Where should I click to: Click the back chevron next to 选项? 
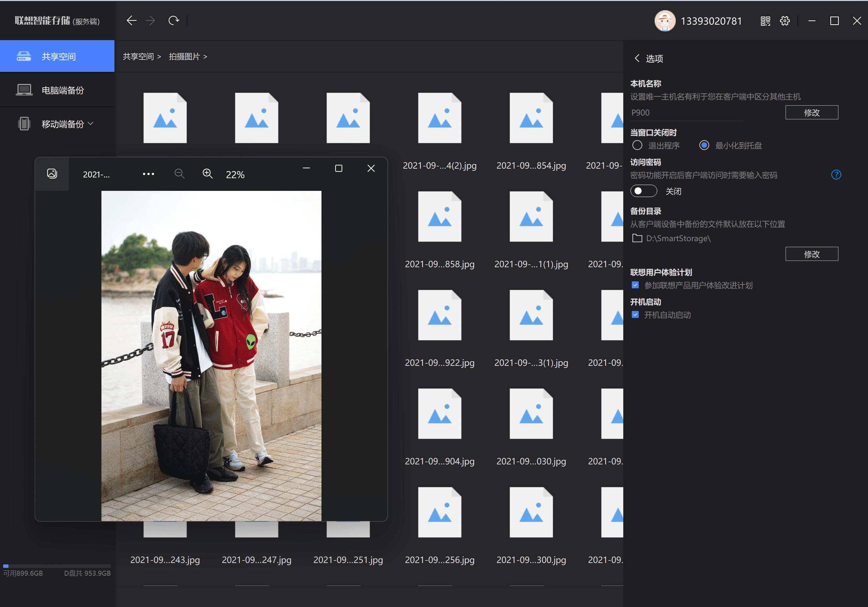tap(637, 59)
